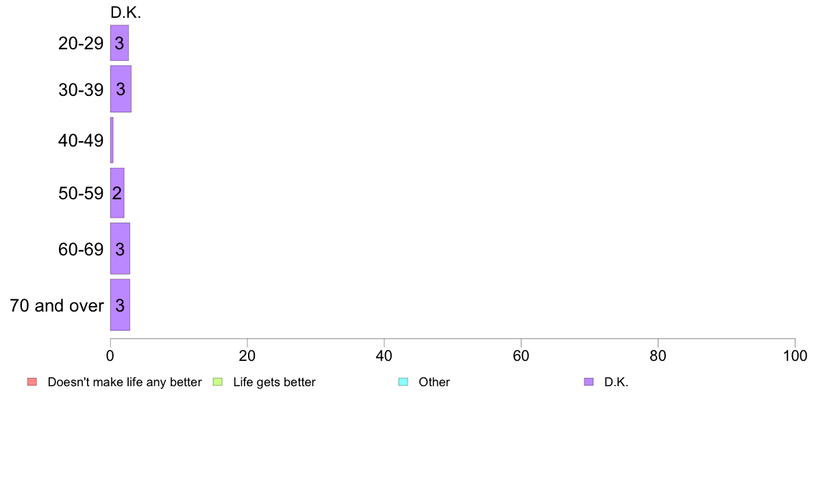Click the 'Other' legend label text
The width and height of the screenshot is (814, 504).
click(434, 382)
